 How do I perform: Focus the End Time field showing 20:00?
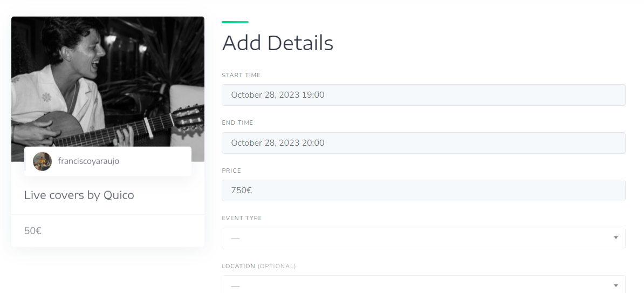(x=423, y=143)
